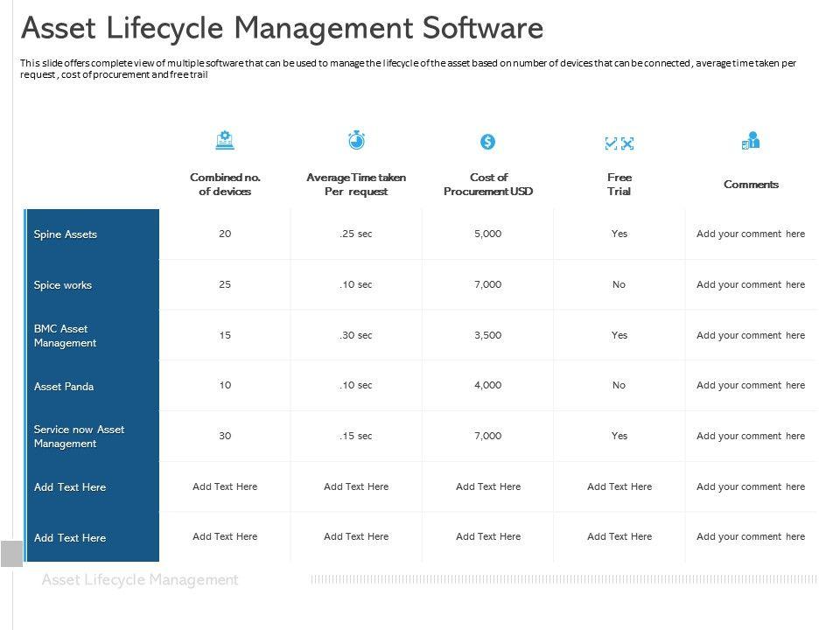
Task: Click the comment placeholder in Spine Assets row
Action: pos(751,234)
